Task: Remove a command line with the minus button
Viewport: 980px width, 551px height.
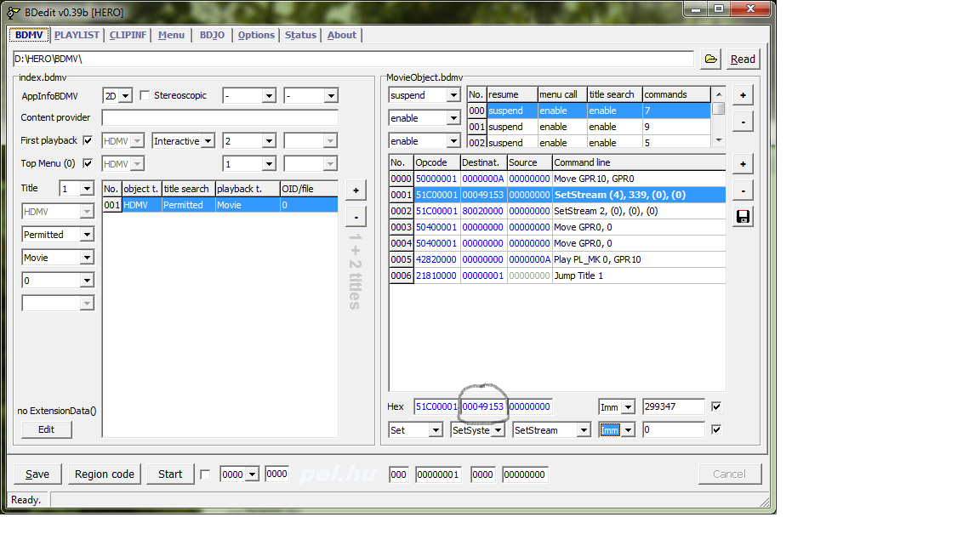Action: pyautogui.click(x=743, y=190)
